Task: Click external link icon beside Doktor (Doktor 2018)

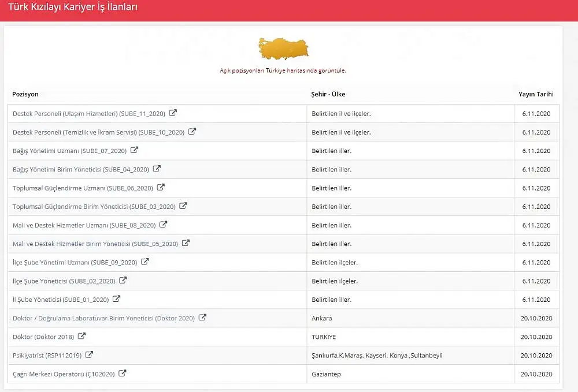Action: pos(81,336)
